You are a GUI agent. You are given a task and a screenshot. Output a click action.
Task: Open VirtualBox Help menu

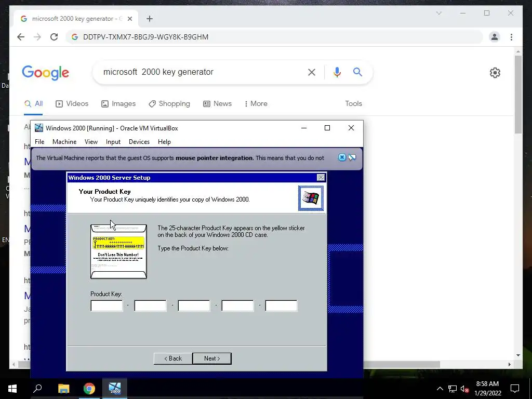pyautogui.click(x=164, y=142)
